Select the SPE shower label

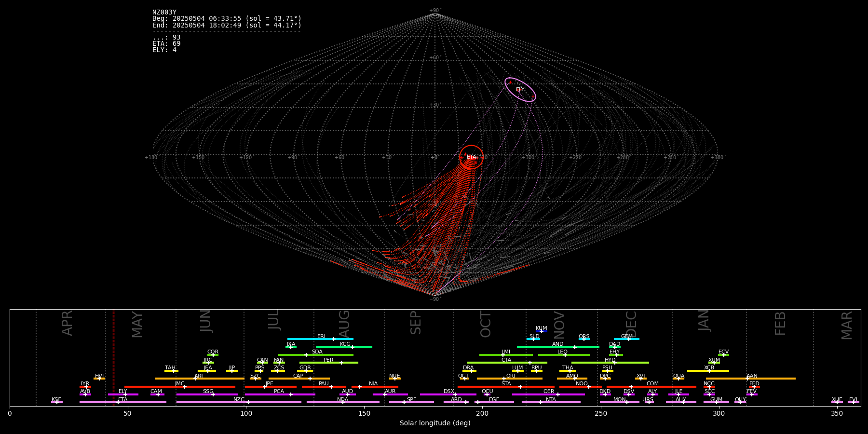click(x=411, y=400)
